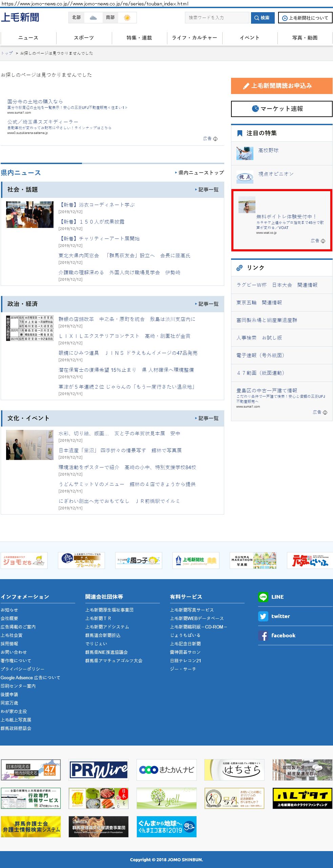Click the LINE icon in footer
Viewport: 333px width, 868px height.
(263, 597)
